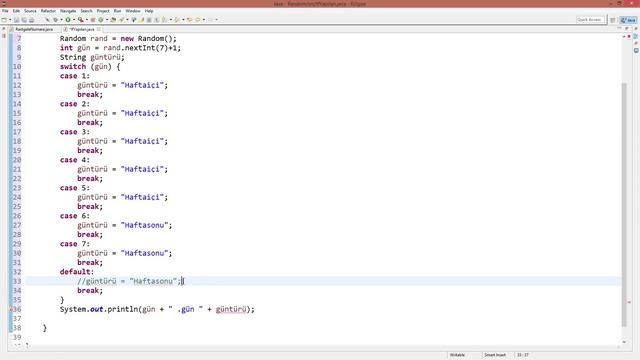Viewport: 640px width, 360px height.
Task: Open the Source menu
Action: point(30,11)
